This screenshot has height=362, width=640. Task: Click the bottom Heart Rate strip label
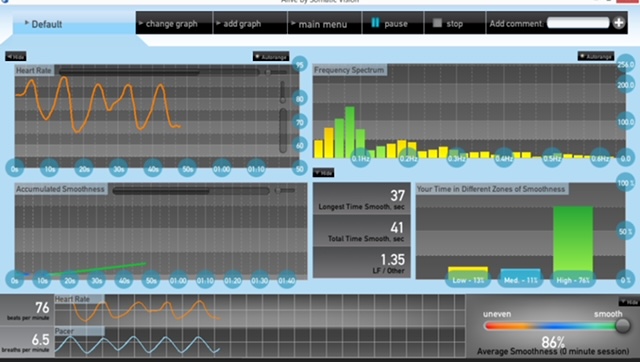coord(72,299)
